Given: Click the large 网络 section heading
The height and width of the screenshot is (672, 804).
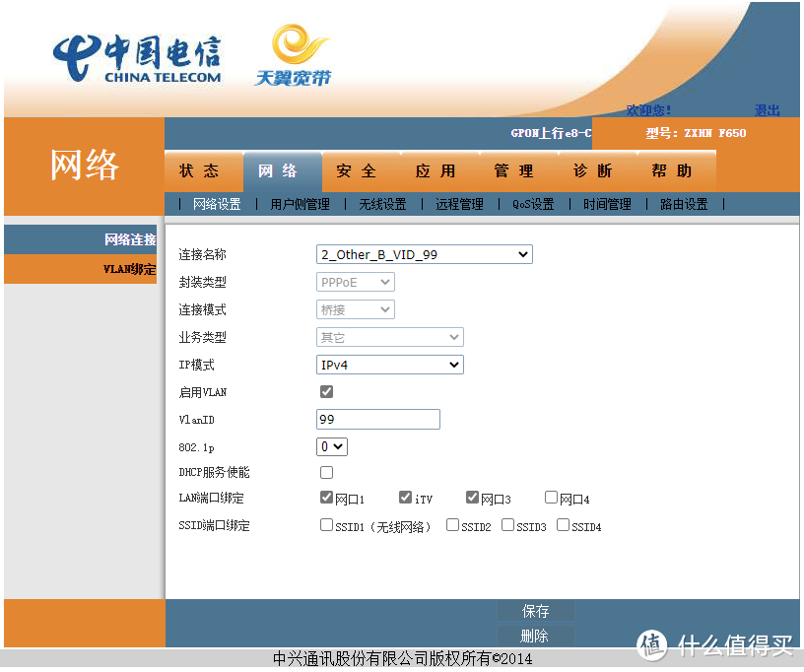Looking at the screenshot, I should pyautogui.click(x=85, y=166).
